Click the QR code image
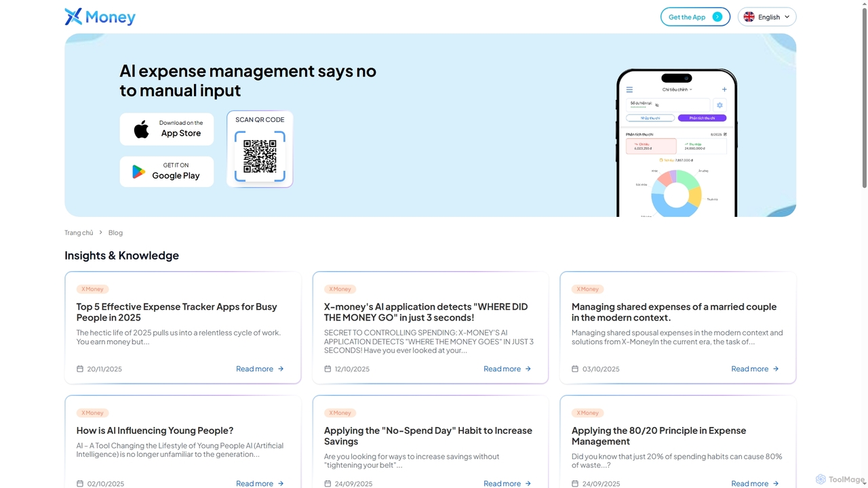The image size is (868, 488). (260, 157)
